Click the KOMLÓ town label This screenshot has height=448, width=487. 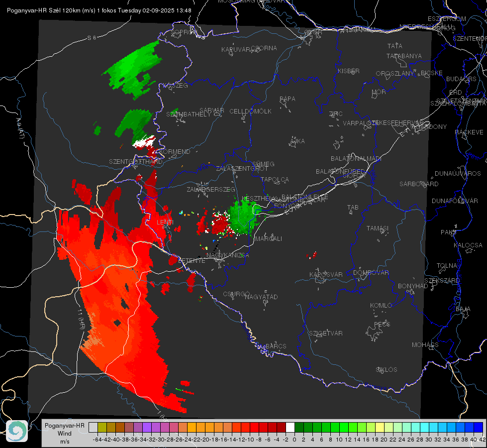point(381,306)
